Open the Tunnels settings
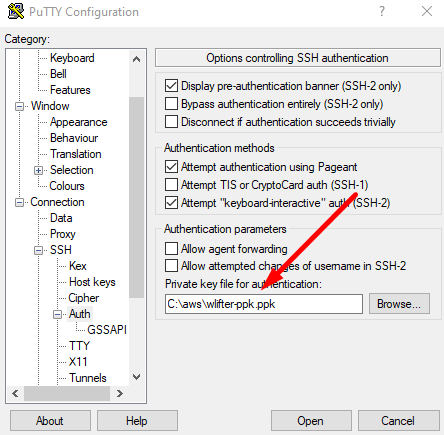 coord(88,378)
